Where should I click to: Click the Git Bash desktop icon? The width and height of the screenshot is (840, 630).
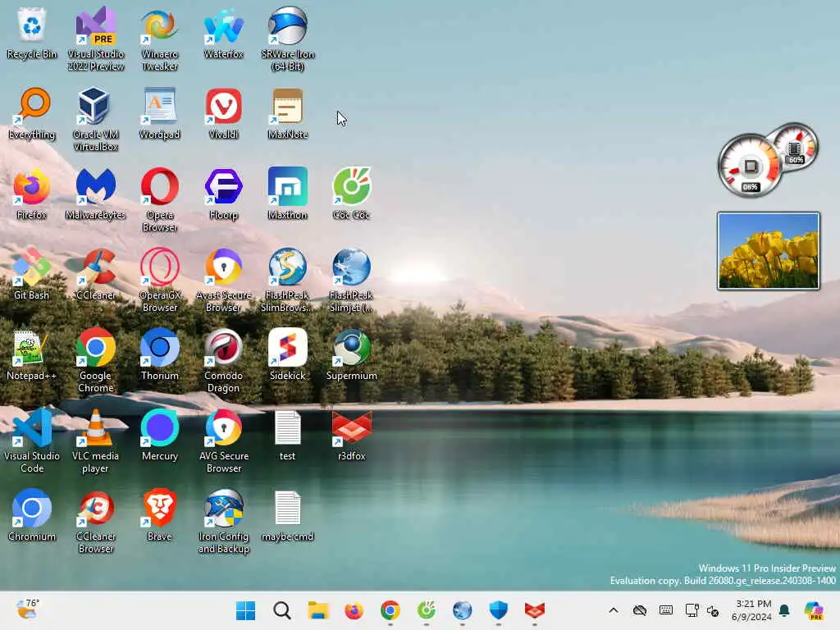pos(32,274)
